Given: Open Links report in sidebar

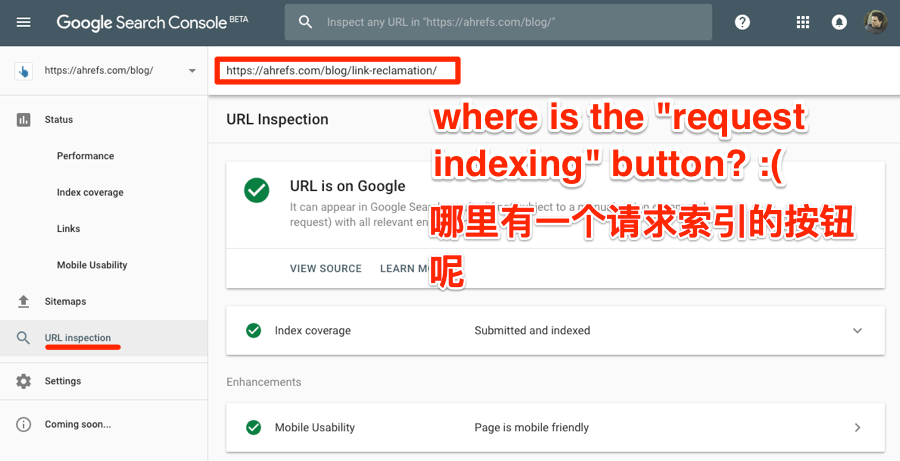Looking at the screenshot, I should click(68, 228).
